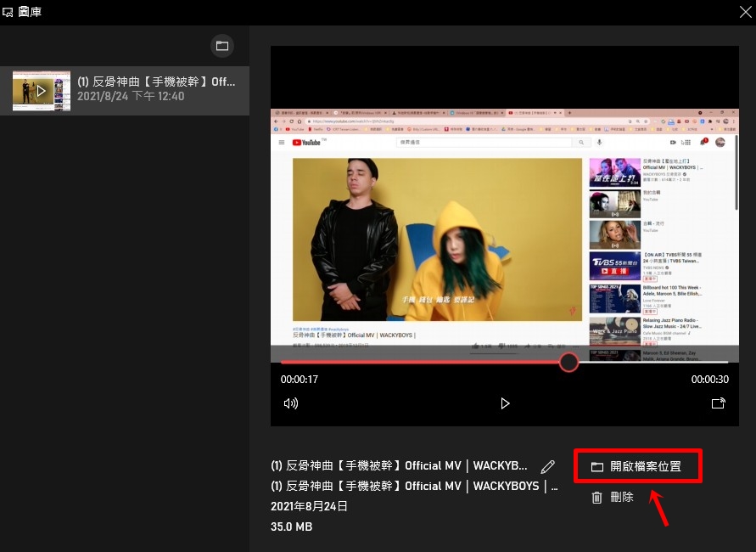
Task: Mute the video volume speaker icon
Action: tap(291, 403)
